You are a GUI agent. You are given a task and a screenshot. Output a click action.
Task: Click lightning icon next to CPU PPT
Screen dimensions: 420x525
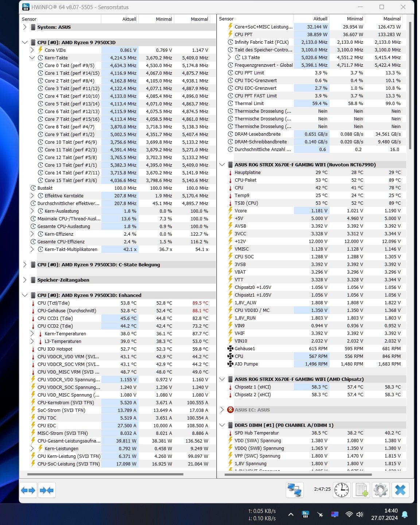coord(230,34)
